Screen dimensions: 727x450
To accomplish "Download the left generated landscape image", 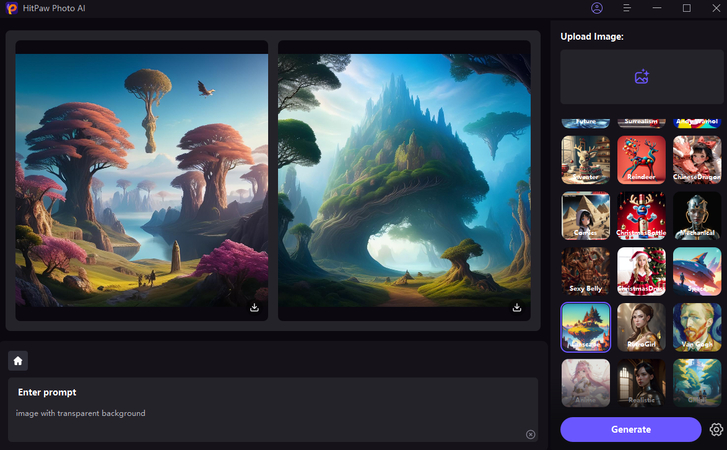I will [254, 308].
